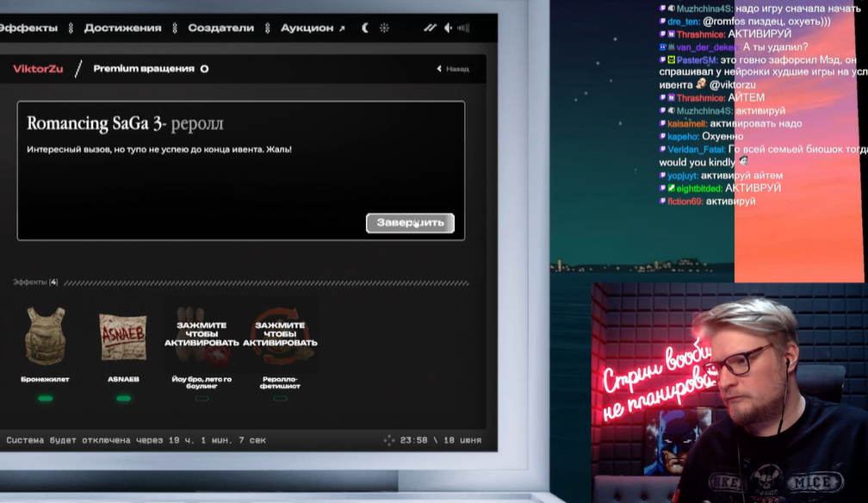Click the double-slash icon in top bar
Screen dimensions: 868x503
pos(431,28)
